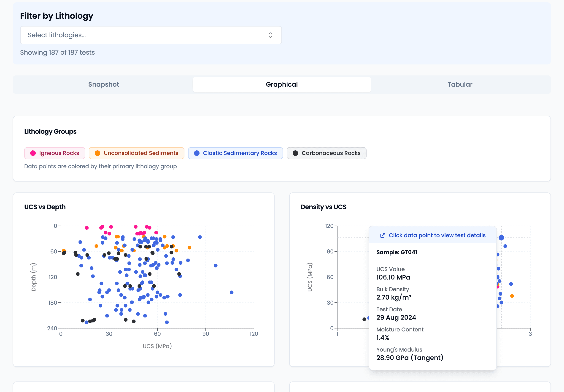Toggle the Clastic Sedimentary Rocks group filter
The width and height of the screenshot is (564, 392).
pos(235,153)
